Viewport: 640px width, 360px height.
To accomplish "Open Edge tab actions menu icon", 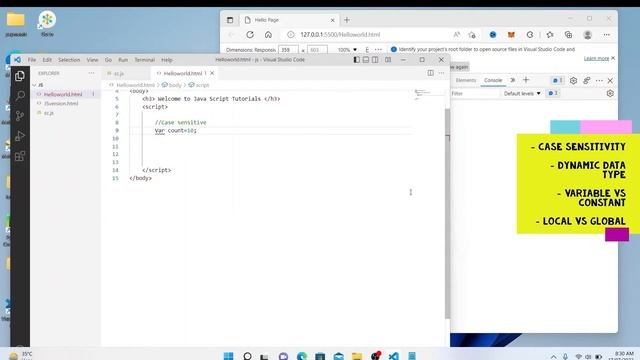I will (x=230, y=20).
